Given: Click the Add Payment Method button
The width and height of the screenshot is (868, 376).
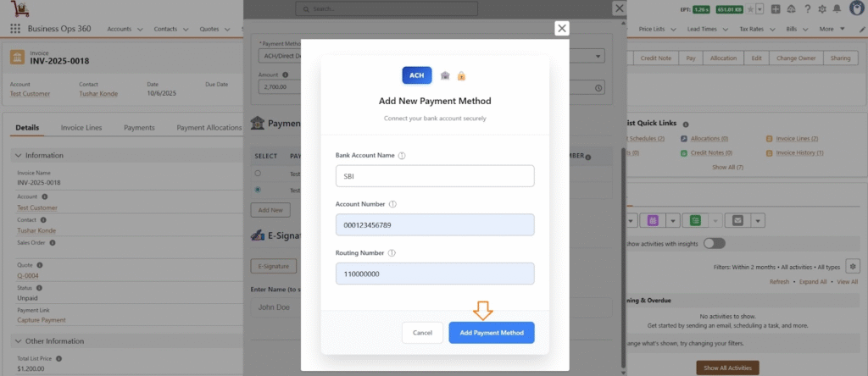Looking at the screenshot, I should coord(492,333).
